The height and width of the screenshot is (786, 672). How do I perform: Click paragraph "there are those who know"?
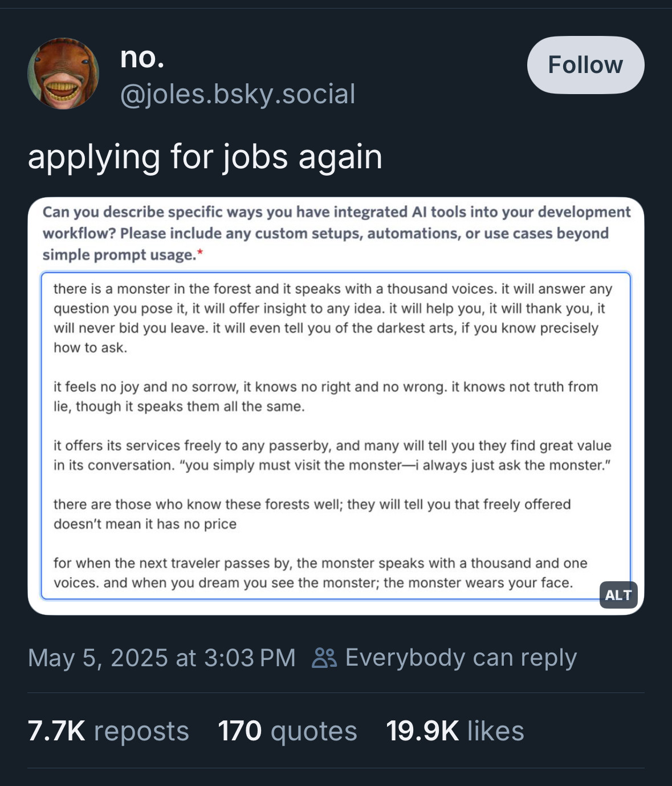click(x=312, y=514)
